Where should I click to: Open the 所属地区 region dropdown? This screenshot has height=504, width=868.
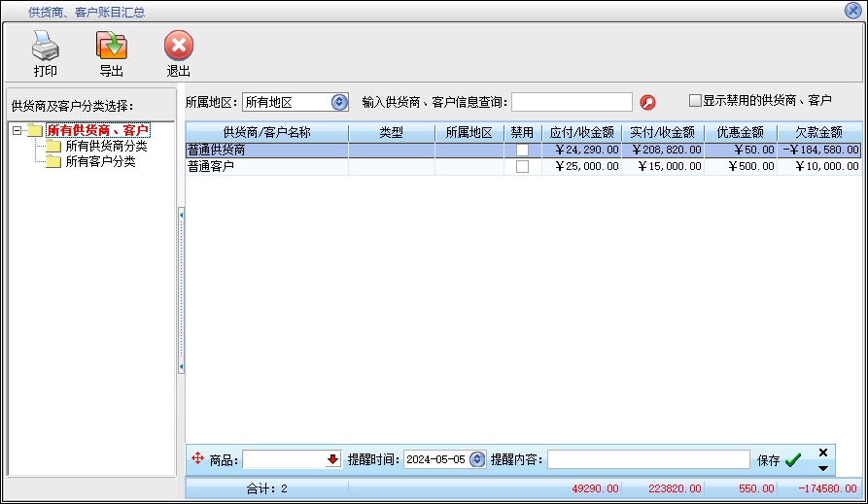pyautogui.click(x=339, y=102)
